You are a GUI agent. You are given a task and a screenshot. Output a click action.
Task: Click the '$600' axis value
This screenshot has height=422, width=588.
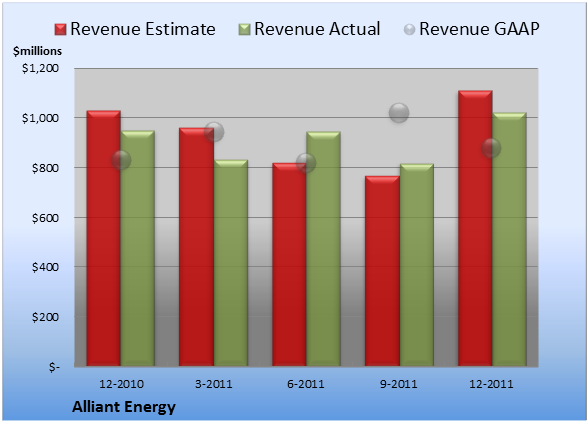click(45, 218)
